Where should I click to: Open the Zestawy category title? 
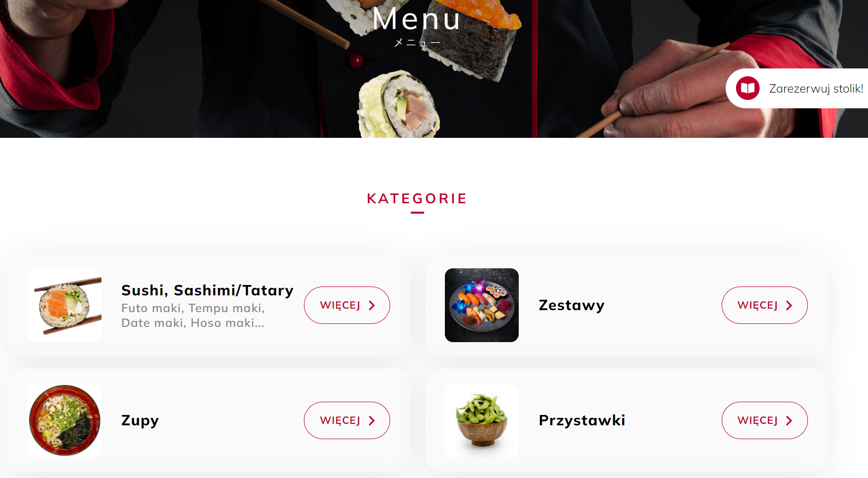click(x=571, y=305)
